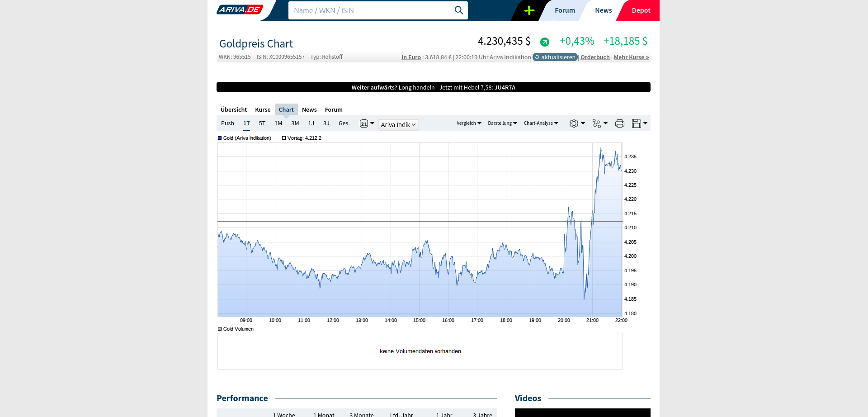Click the share chart icon

coord(599,123)
